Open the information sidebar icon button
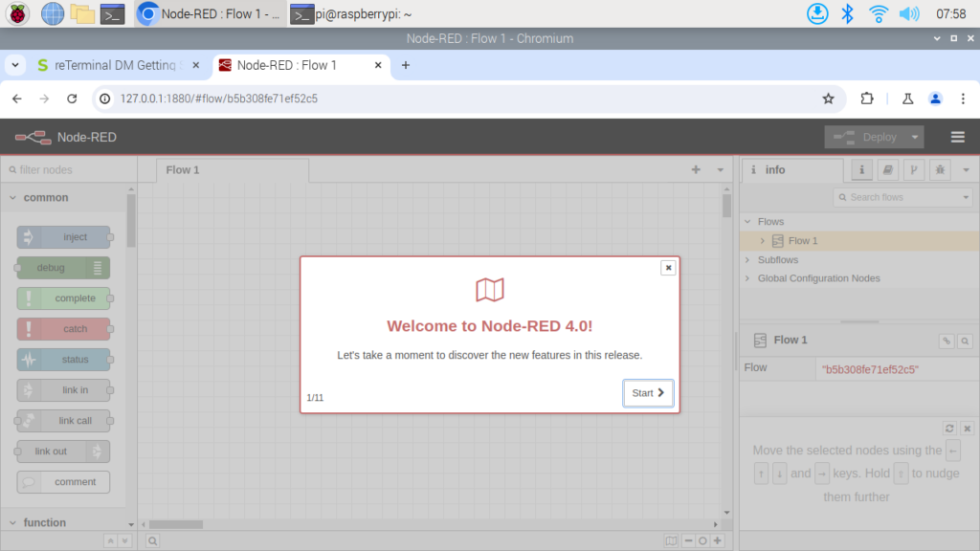 coord(862,170)
